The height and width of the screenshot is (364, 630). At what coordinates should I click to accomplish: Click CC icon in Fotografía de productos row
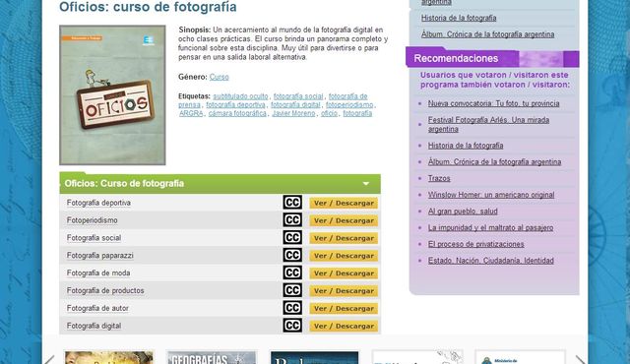[292, 290]
